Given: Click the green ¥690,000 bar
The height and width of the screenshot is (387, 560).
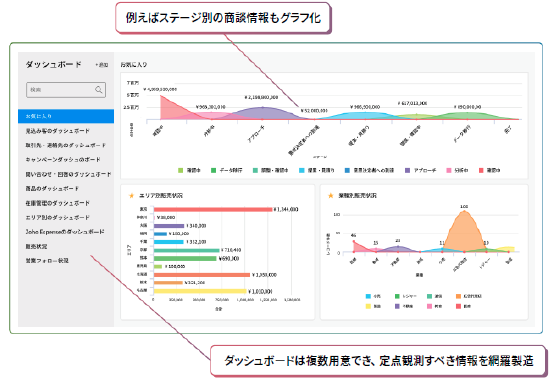Looking at the screenshot, I should coord(185,258).
